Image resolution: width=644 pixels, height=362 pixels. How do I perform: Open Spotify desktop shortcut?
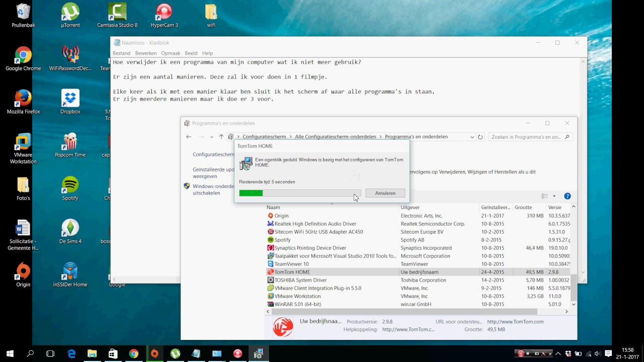(x=70, y=189)
